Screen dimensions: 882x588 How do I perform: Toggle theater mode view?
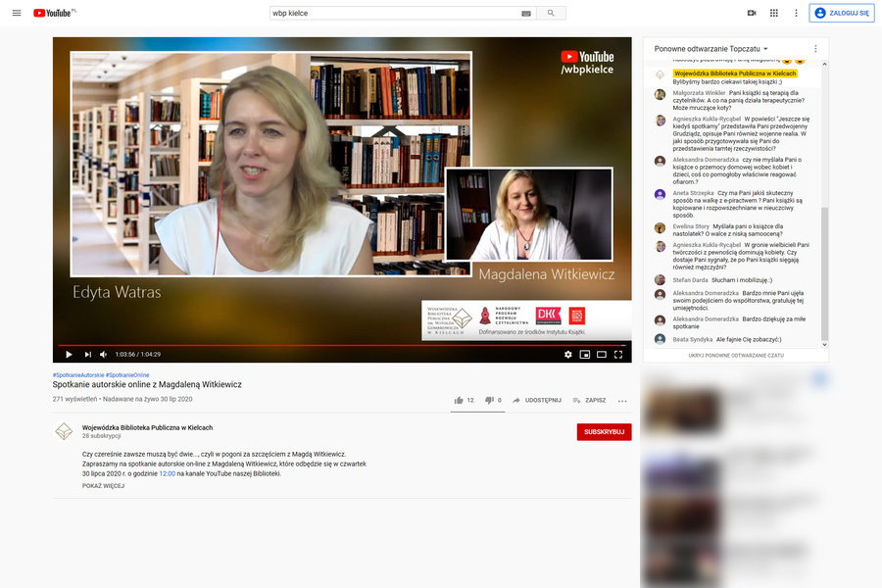tap(601, 355)
